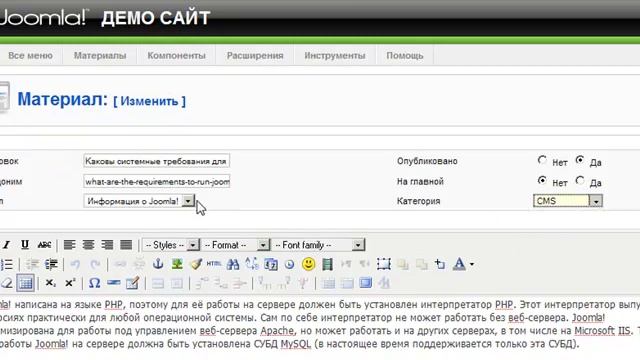Insert embedded media with the film icon
This screenshot has height=360, width=640.
[327, 264]
